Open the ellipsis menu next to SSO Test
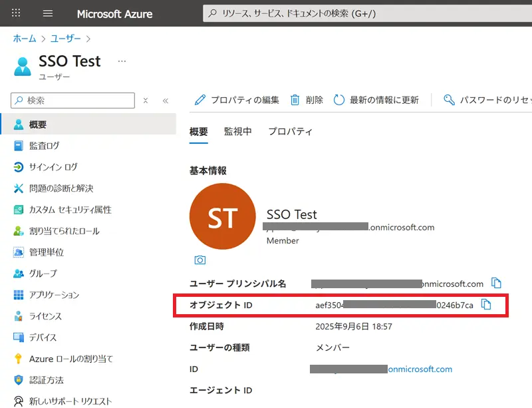 click(122, 61)
